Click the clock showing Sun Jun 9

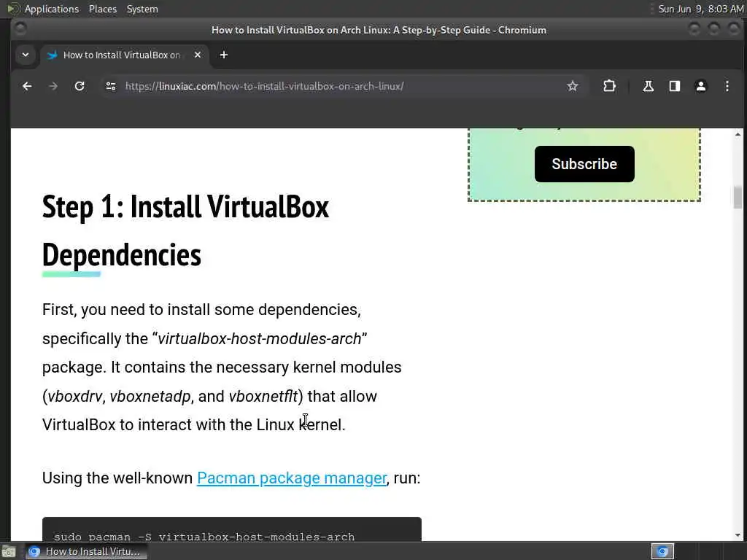pos(701,9)
